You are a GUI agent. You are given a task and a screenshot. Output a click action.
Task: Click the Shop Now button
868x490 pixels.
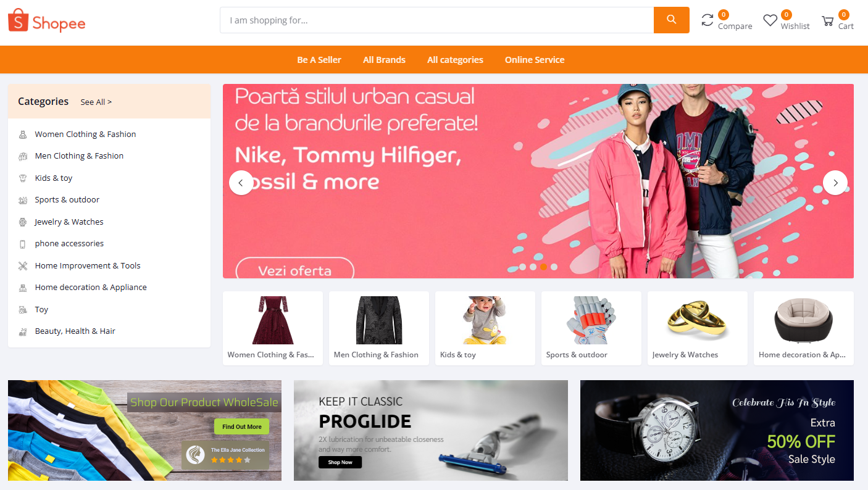click(x=340, y=462)
